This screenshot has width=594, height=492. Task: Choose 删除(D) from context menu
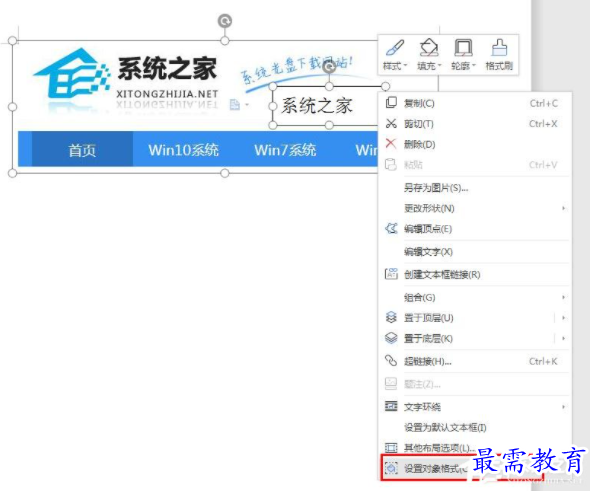(x=475, y=144)
